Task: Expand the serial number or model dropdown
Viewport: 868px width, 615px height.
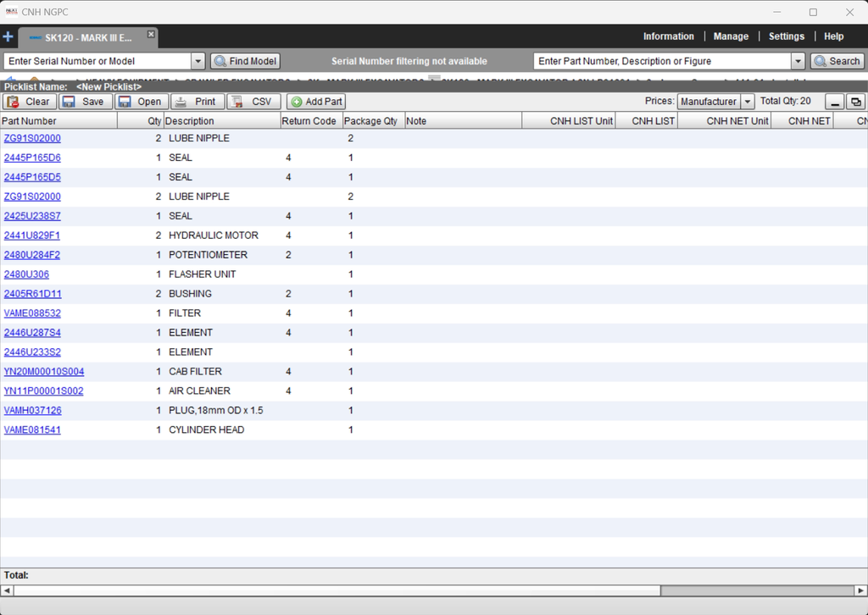Action: point(198,61)
